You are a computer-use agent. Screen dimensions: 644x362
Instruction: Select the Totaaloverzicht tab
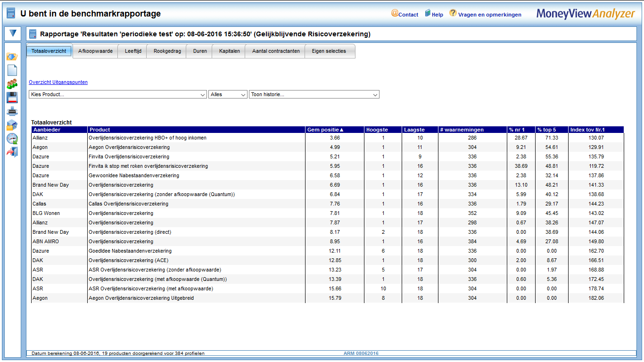tap(49, 51)
